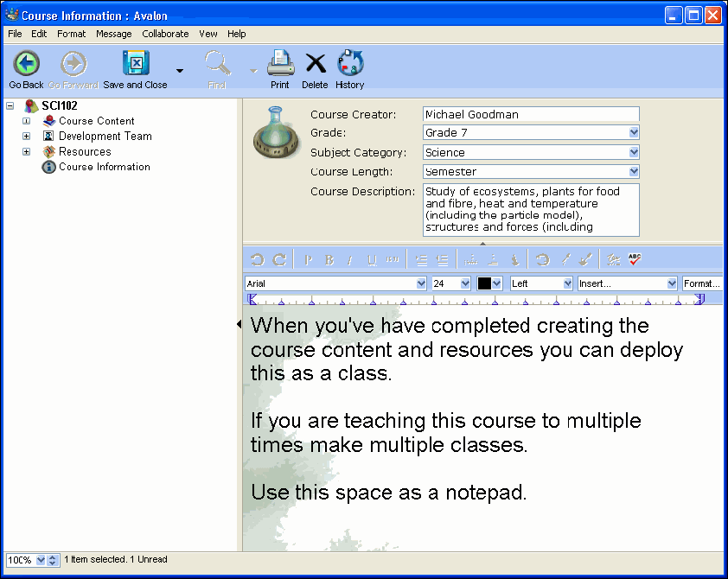Open the History icon

tap(350, 64)
